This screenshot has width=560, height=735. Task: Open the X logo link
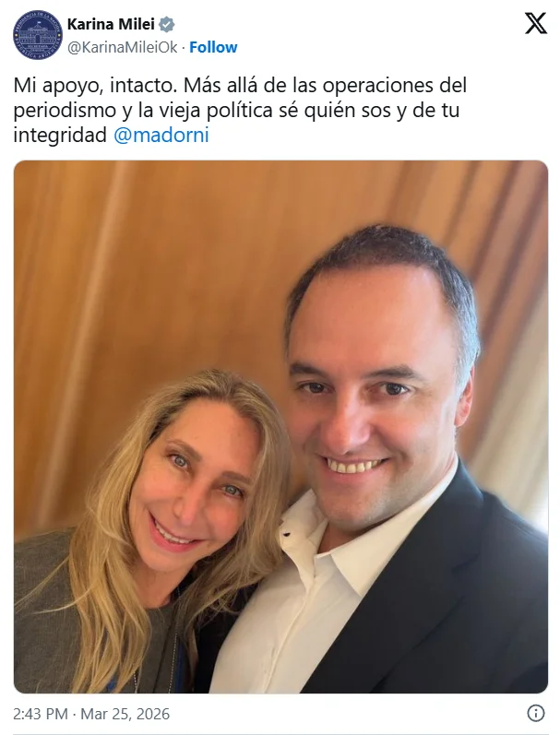[536, 23]
